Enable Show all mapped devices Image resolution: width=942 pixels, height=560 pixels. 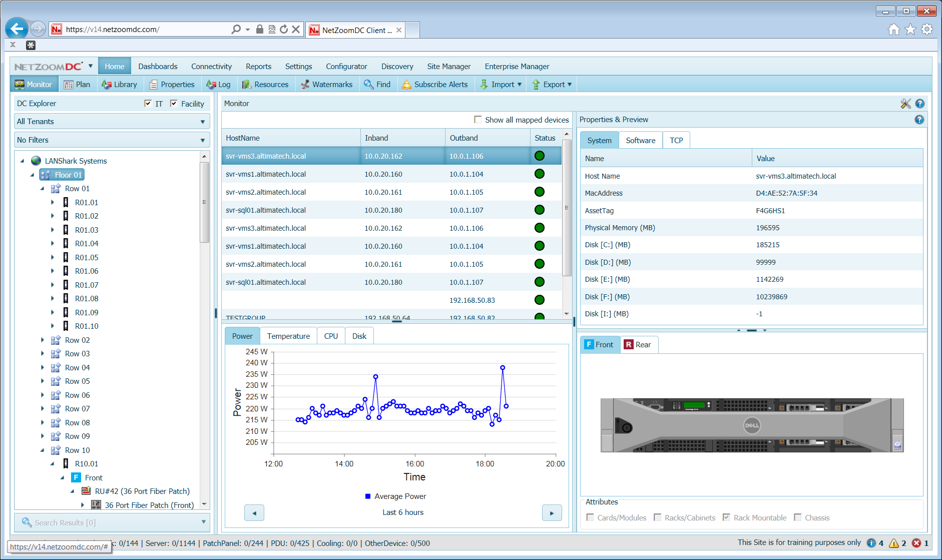point(478,120)
